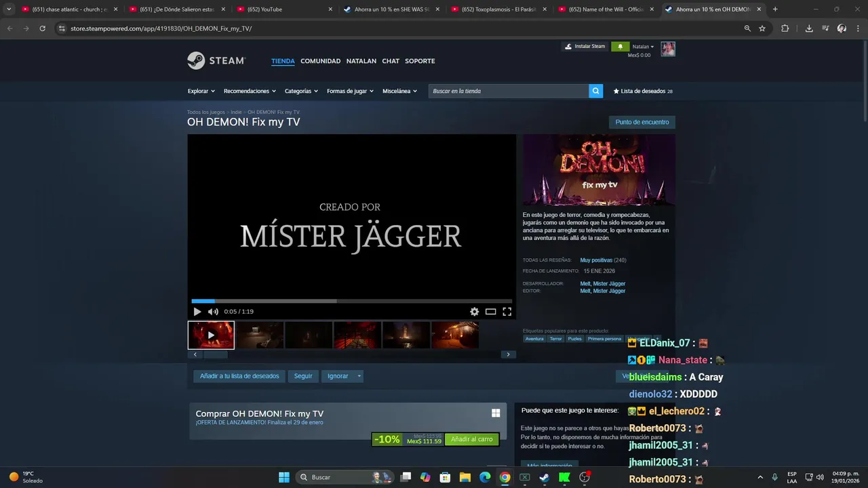Open the user avatar in Steam header
The image size is (868, 488).
click(x=668, y=49)
